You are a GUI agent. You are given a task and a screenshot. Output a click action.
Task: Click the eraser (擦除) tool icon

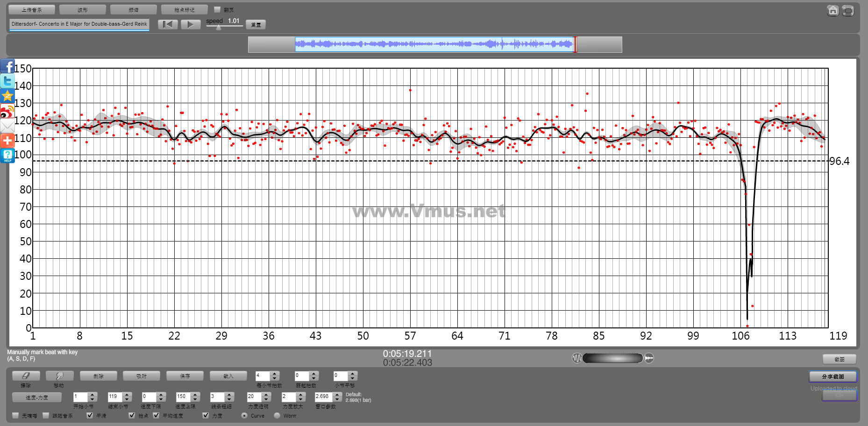[x=26, y=376]
